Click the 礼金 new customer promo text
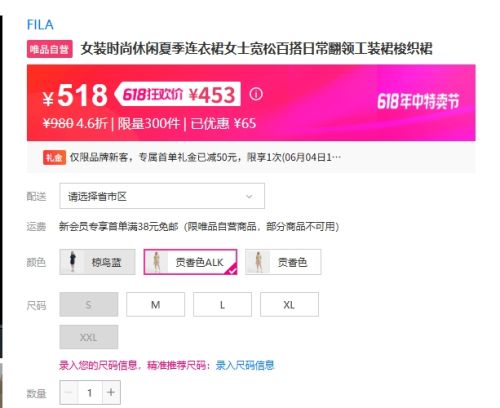 point(205,157)
